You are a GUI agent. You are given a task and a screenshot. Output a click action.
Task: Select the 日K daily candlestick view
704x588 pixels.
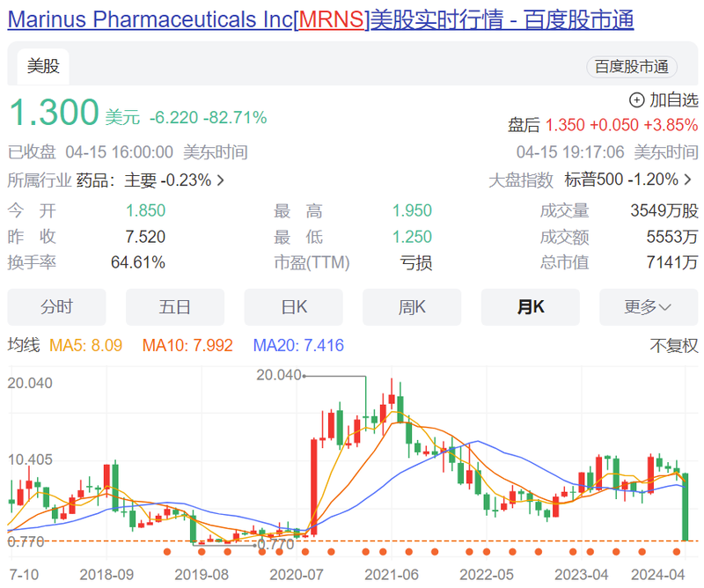(x=293, y=307)
